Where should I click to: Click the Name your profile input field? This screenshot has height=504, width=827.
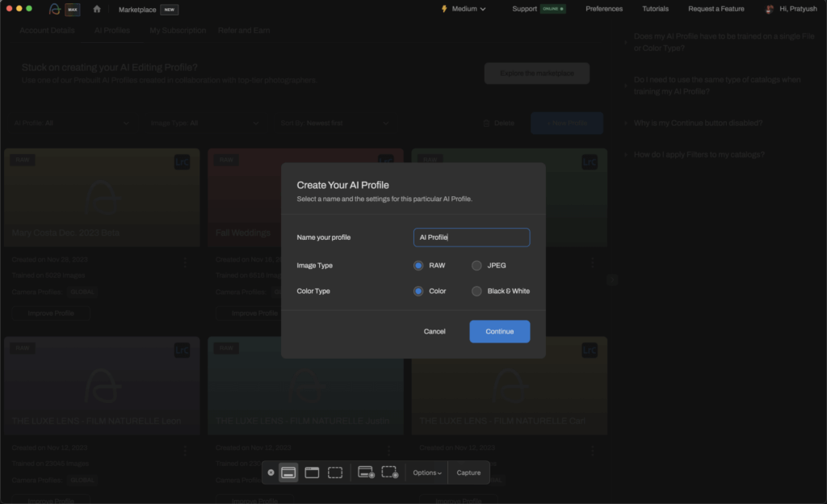pyautogui.click(x=471, y=237)
